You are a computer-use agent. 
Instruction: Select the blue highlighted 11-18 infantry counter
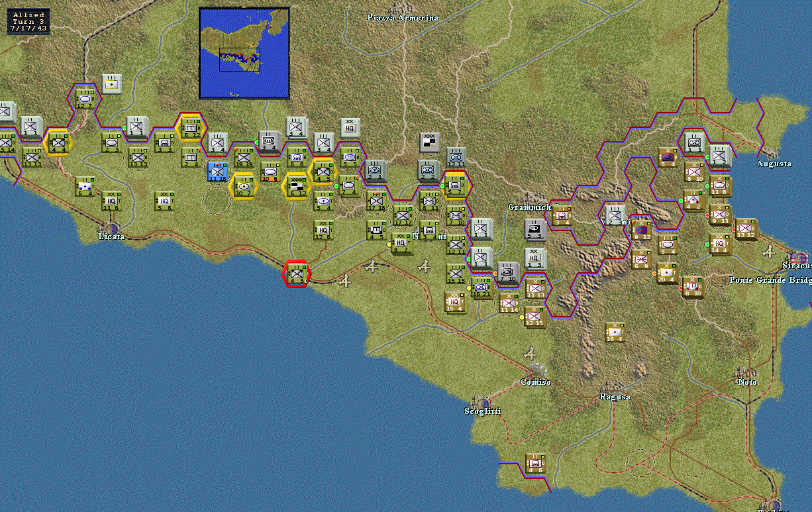[217, 171]
